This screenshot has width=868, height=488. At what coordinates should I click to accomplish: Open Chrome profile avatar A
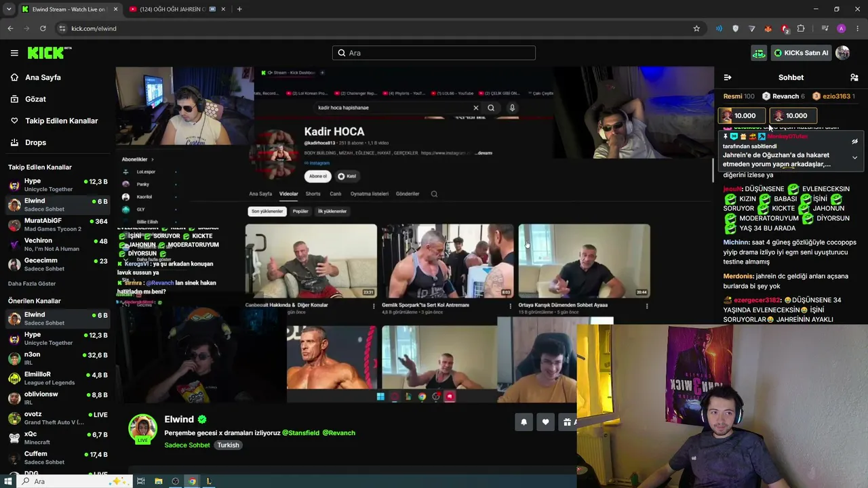[842, 28]
